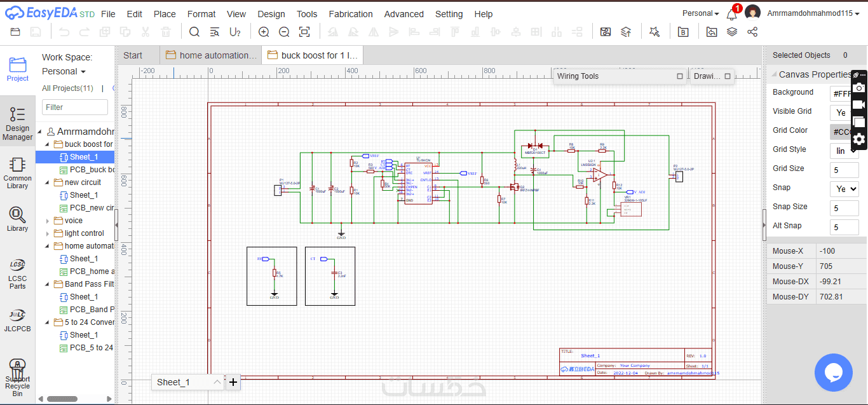The image size is (868, 405).
Task: Click the BOM export toolbar icon
Action: tap(683, 32)
